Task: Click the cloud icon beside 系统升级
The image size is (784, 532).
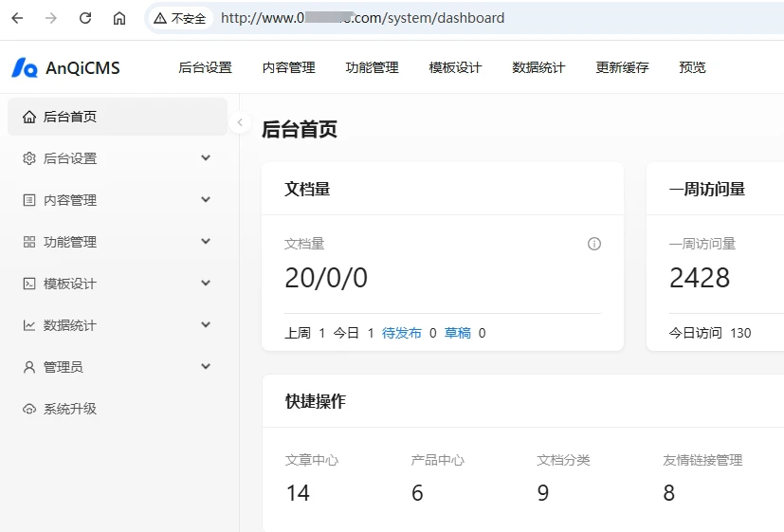Action: [29, 409]
